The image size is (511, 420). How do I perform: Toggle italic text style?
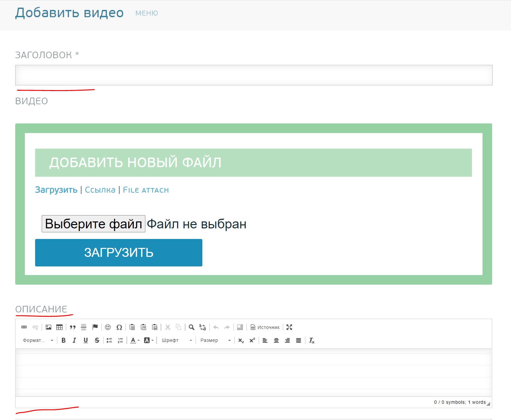[74, 340]
